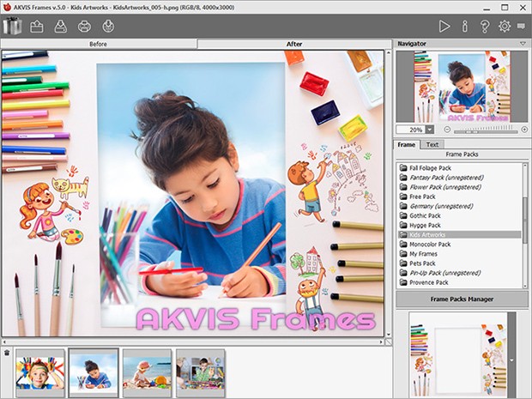532x399 pixels.
Task: Click the image vertical scrollbar
Action: [x=389, y=193]
